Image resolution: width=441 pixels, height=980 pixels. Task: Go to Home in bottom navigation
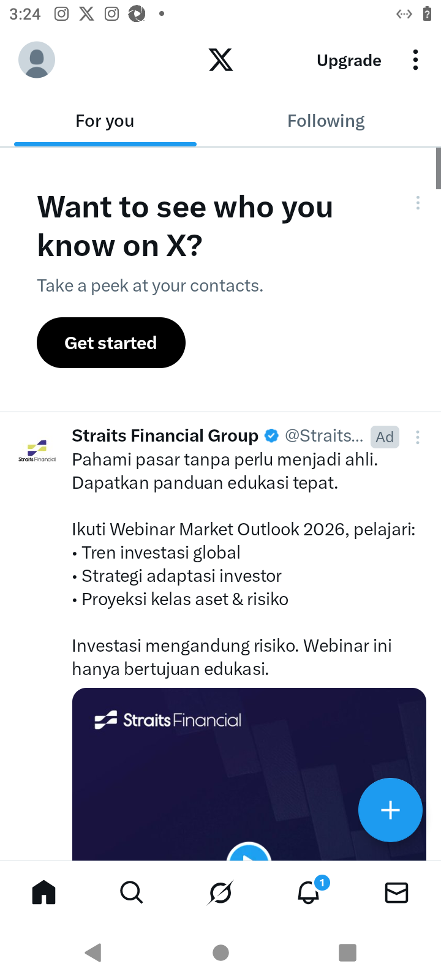tap(44, 893)
